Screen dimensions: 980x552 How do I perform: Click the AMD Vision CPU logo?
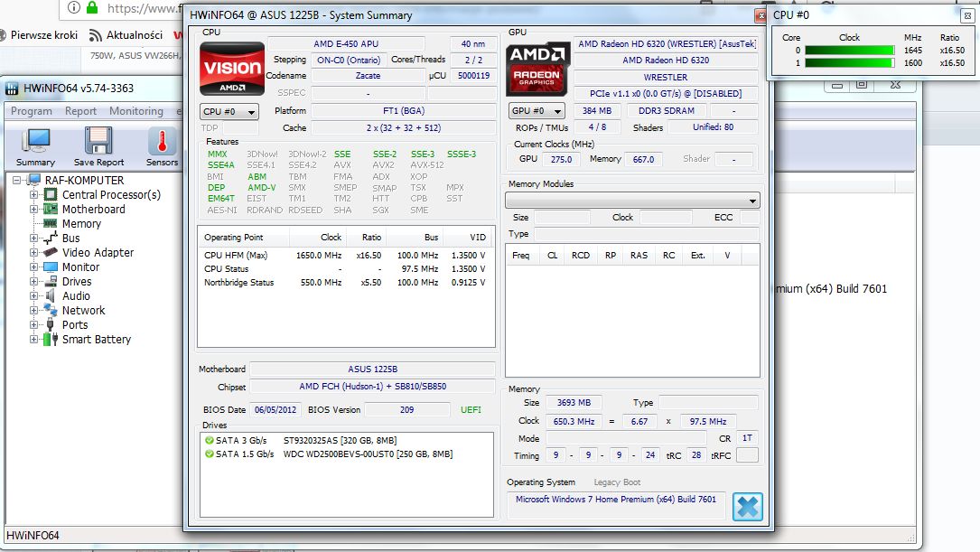232,69
